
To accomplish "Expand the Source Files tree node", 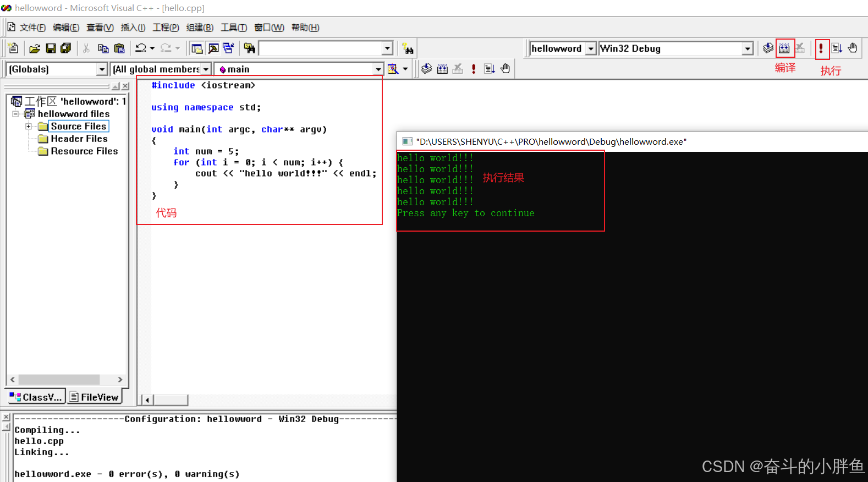I will 29,127.
